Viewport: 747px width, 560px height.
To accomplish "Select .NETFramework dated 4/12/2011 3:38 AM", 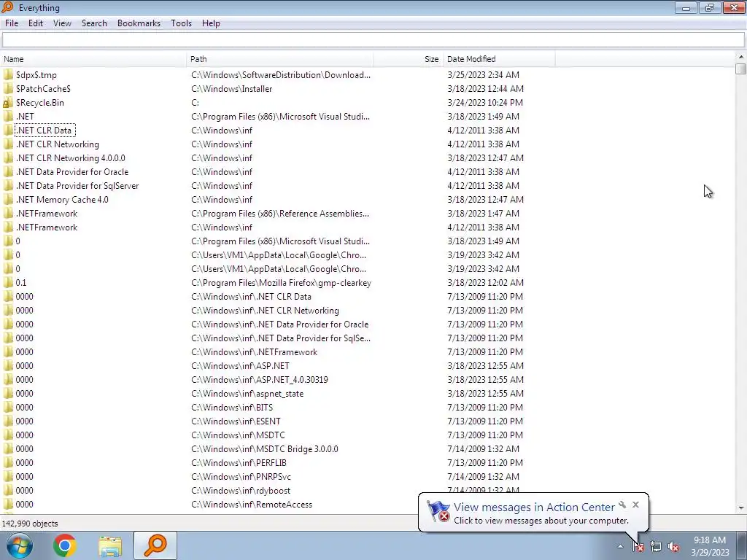I will 46,227.
